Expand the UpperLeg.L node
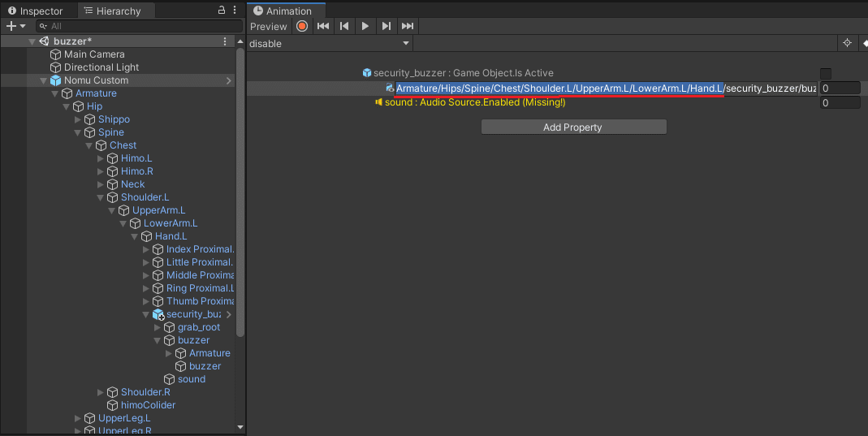Image resolution: width=868 pixels, height=436 pixels. pos(77,418)
